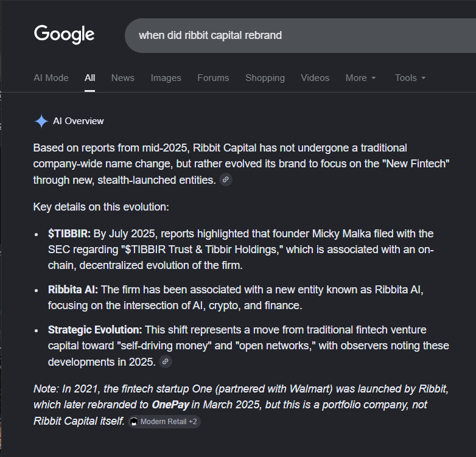Click the search query input field

(x=300, y=35)
